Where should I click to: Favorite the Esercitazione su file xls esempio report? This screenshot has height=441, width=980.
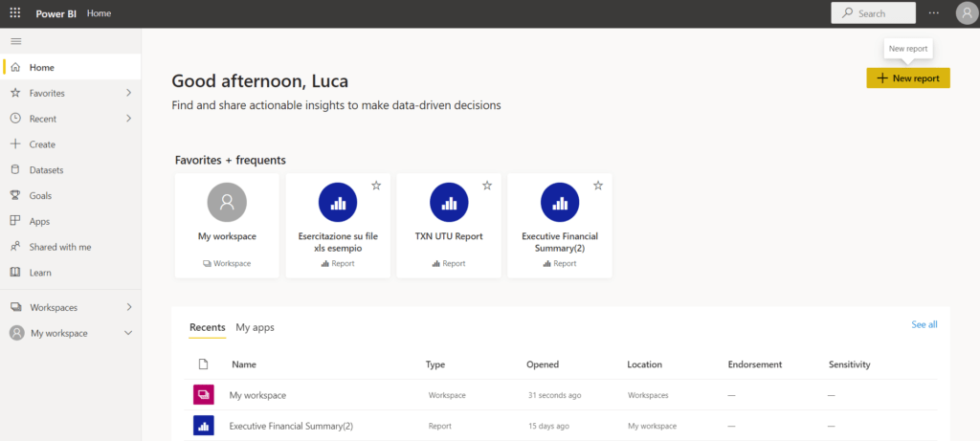376,186
